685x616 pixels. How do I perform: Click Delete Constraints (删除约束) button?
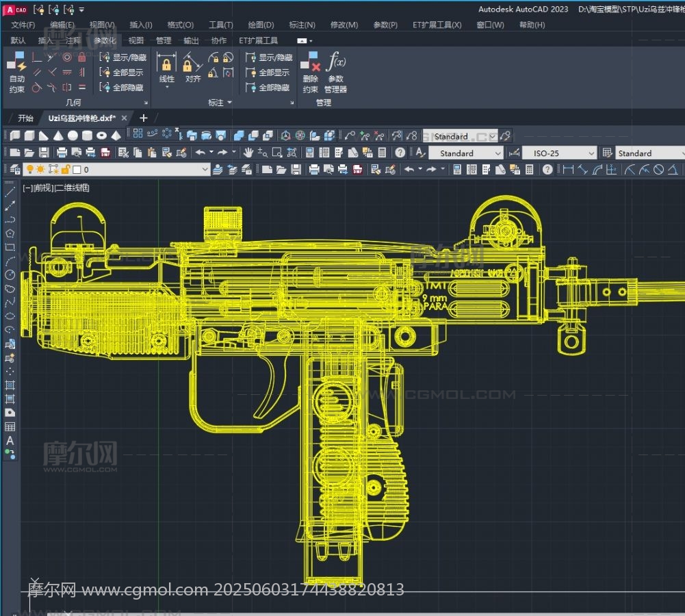[x=311, y=72]
